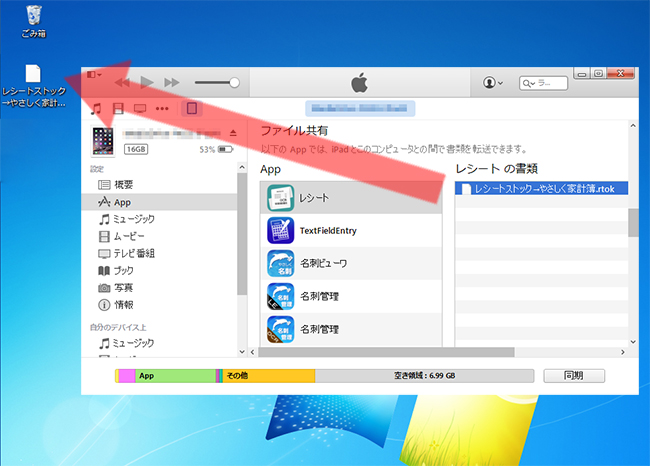Screen dimensions: 650x466
Task: Click the iPad device thumbnail
Action: pyautogui.click(x=102, y=141)
